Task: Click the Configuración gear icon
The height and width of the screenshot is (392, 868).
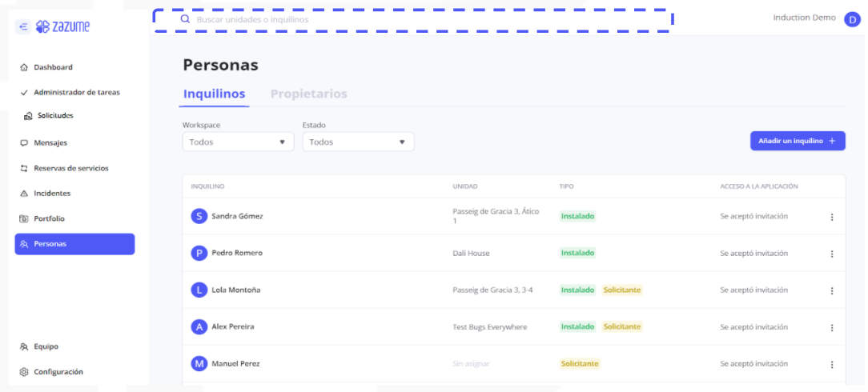Action: [24, 372]
